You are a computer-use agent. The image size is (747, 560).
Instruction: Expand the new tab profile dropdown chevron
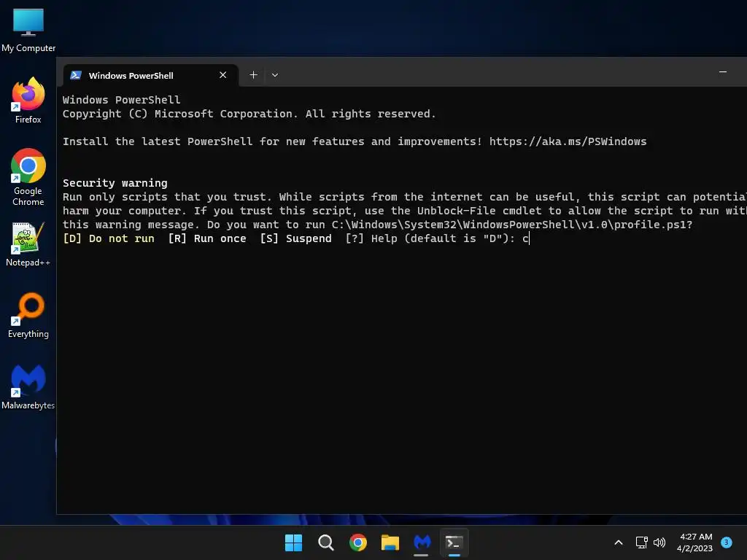[275, 75]
